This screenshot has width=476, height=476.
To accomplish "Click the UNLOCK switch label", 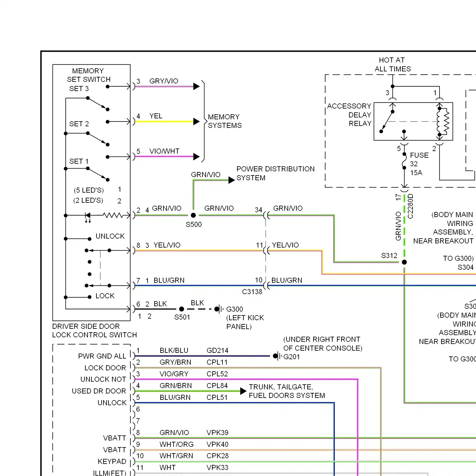I will (110, 236).
